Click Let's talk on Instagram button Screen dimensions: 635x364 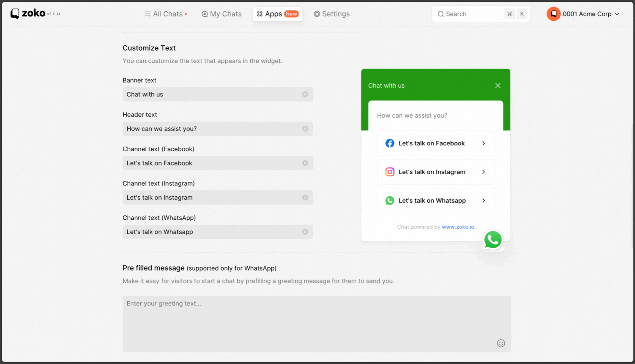click(436, 172)
